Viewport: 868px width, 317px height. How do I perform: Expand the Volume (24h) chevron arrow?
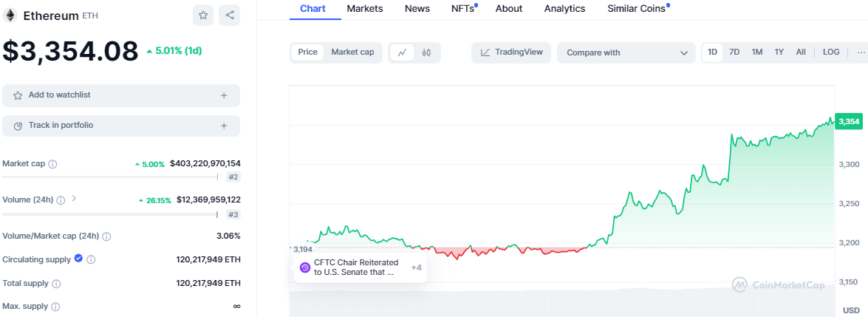[74, 198]
